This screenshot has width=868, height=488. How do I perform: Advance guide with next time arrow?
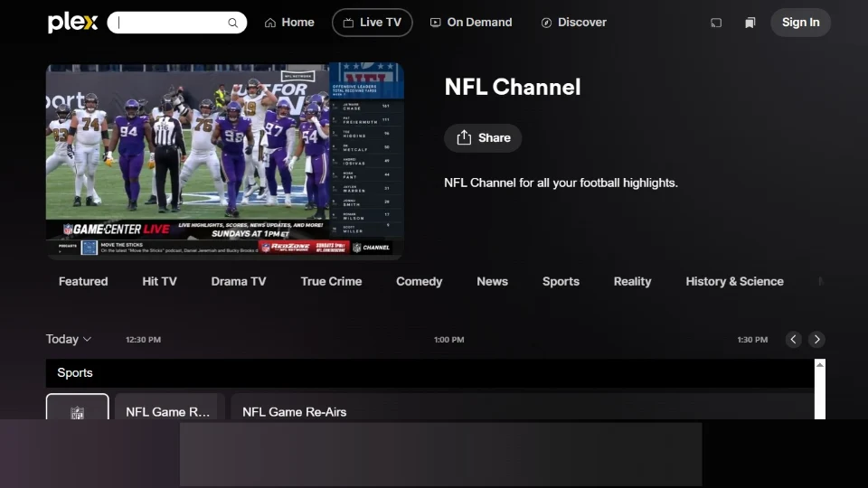point(816,340)
